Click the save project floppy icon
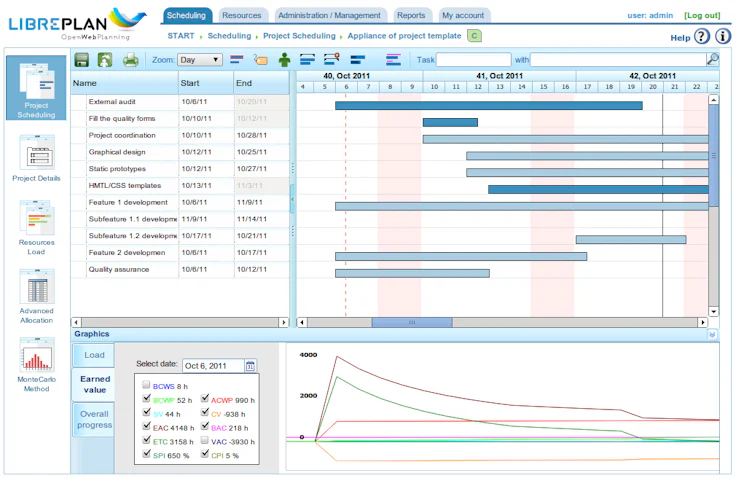The image size is (736, 478). coord(82,60)
